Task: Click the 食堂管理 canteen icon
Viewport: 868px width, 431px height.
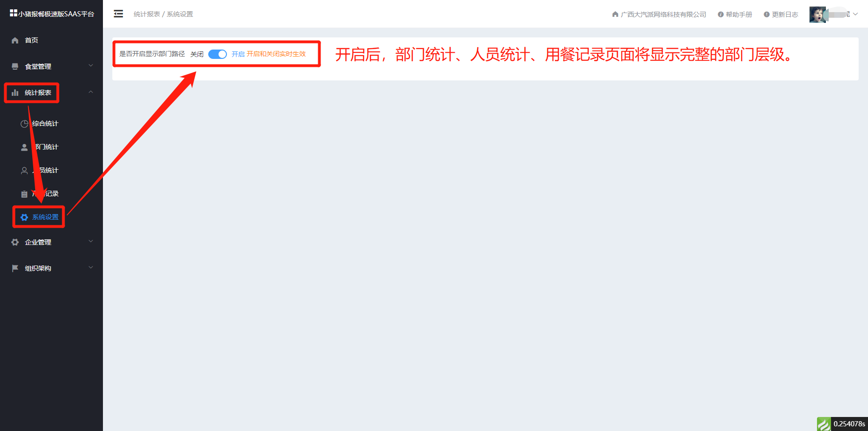Action: pos(15,66)
